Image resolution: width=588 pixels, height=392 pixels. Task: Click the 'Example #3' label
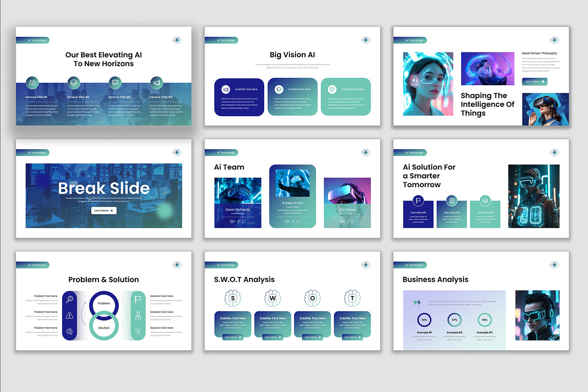tap(485, 333)
